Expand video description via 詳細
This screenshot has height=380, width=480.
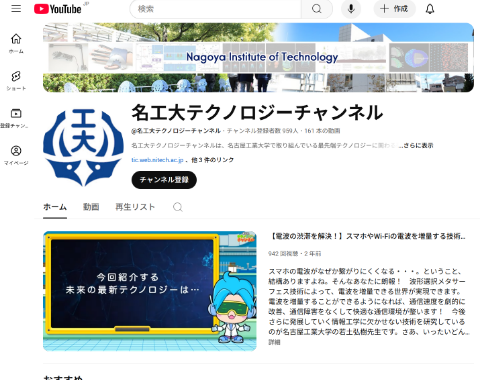[x=274, y=342]
